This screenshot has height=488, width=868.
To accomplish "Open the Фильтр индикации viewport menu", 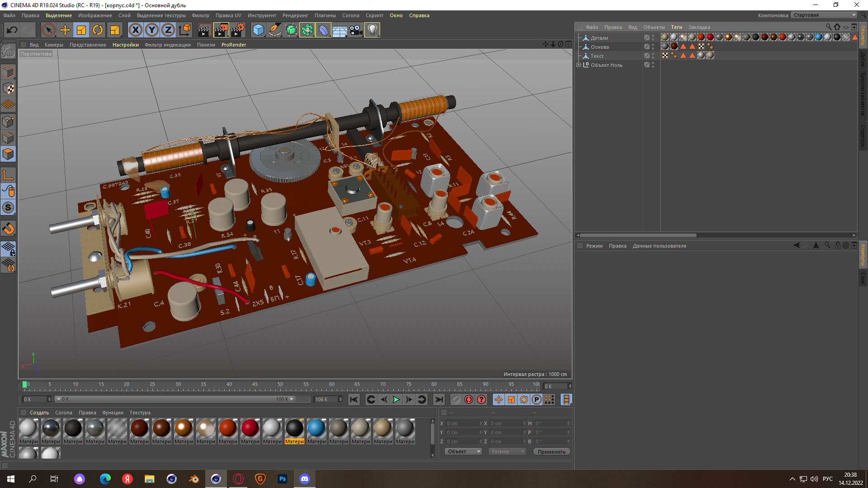I will coord(167,45).
